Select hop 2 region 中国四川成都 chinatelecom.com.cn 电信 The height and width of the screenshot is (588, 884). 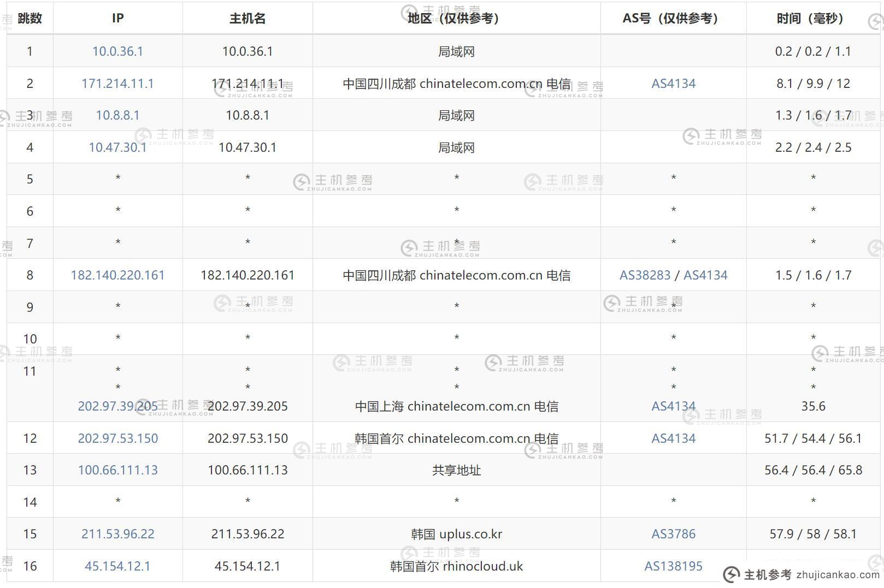(x=456, y=84)
